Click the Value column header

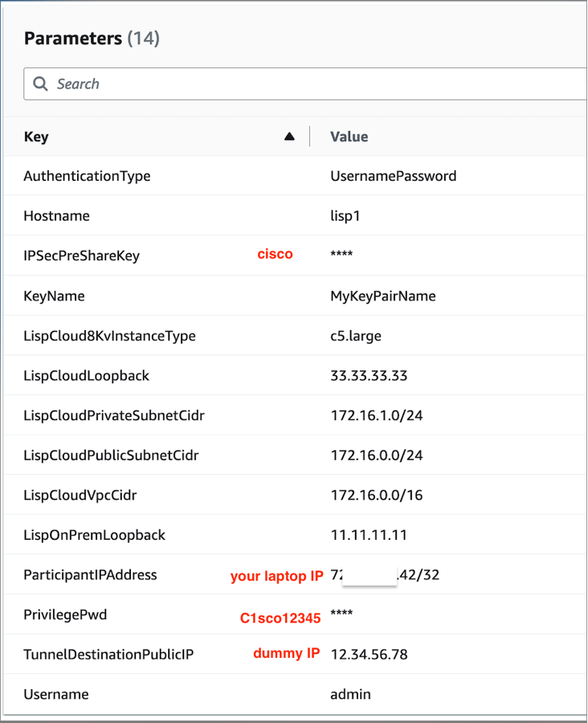(349, 137)
